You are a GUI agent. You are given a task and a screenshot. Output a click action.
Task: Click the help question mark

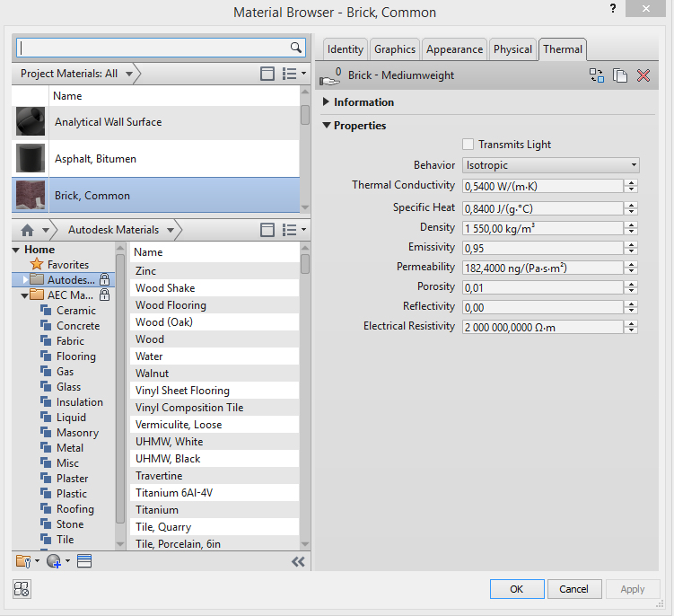pos(613,8)
